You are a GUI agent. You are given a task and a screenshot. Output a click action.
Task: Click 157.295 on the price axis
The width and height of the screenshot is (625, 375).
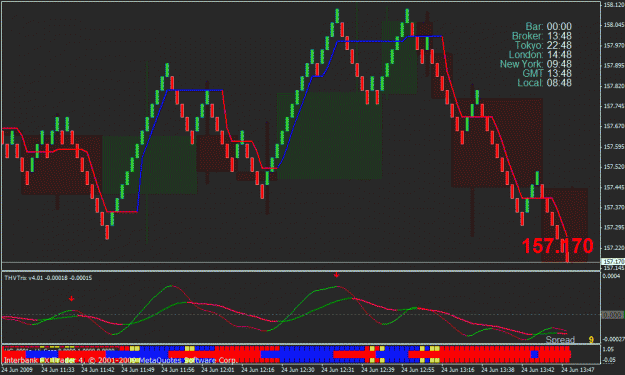pos(613,228)
